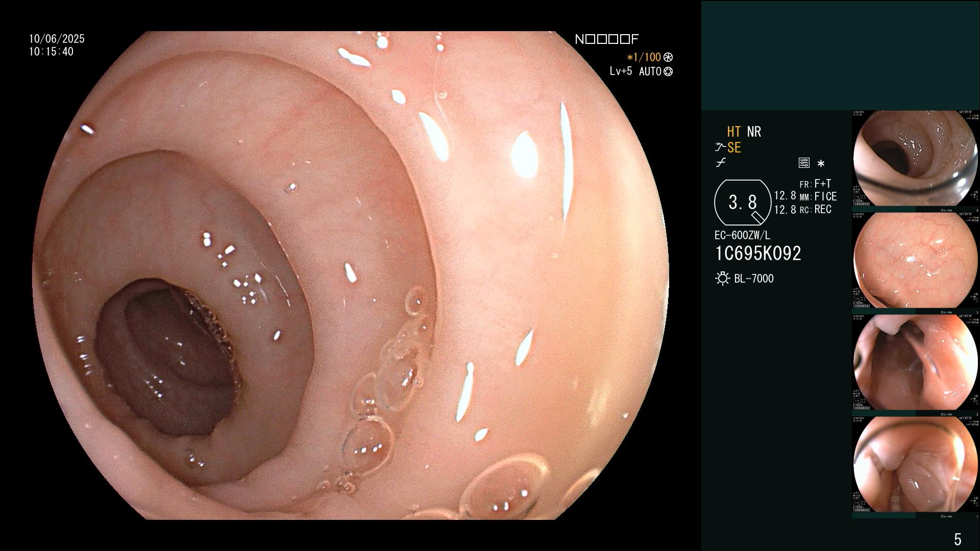Click the light source lamp icon

tap(722, 279)
